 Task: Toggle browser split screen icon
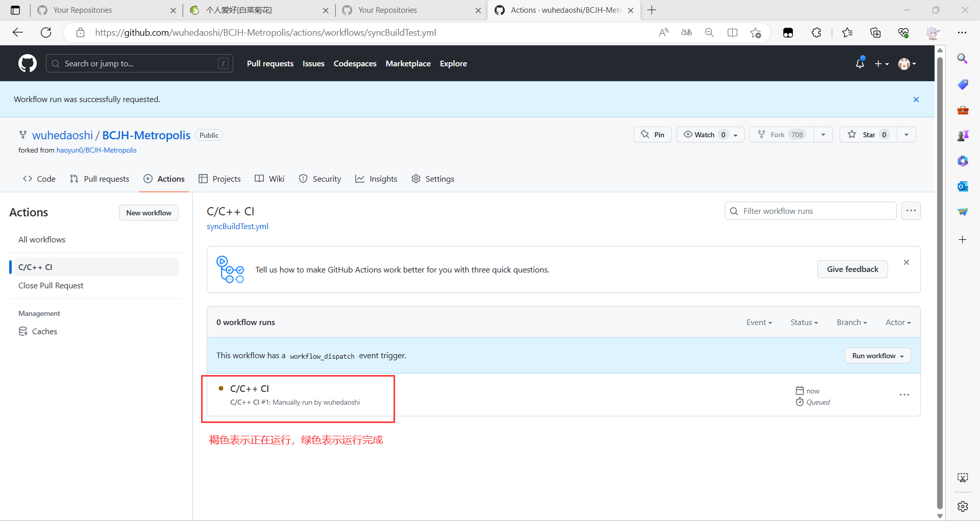732,33
